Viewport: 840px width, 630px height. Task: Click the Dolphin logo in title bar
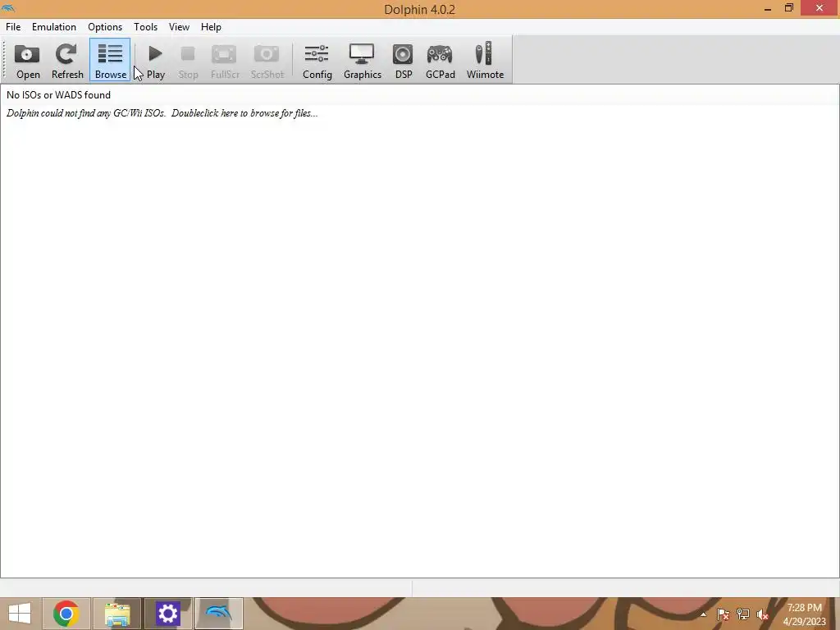tap(8, 8)
